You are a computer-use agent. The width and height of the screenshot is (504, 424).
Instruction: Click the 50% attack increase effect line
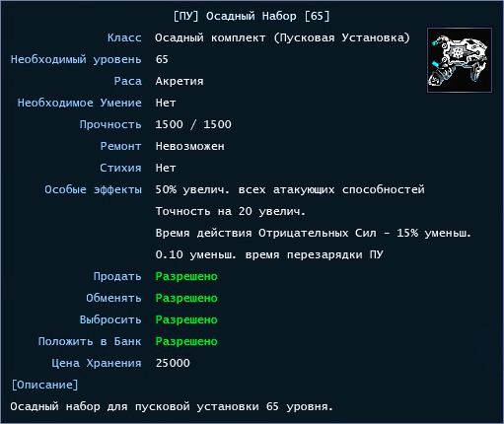(290, 189)
